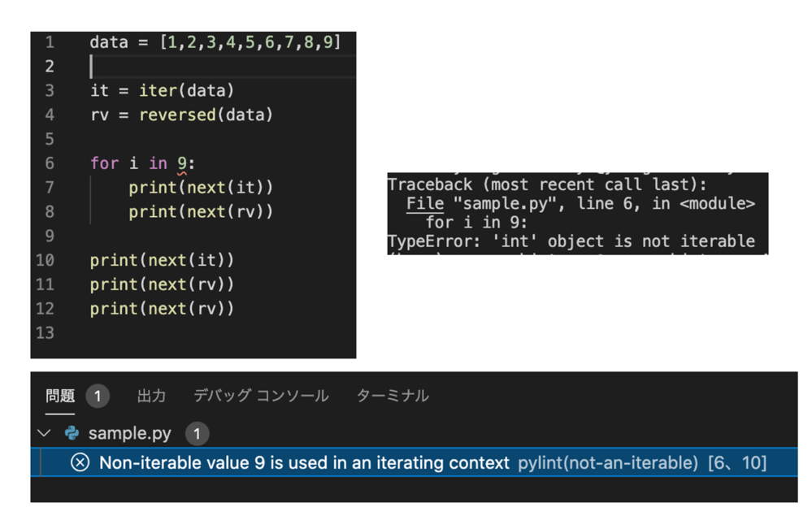Click line number 10 in the gutter
The image size is (812, 529).
click(46, 260)
